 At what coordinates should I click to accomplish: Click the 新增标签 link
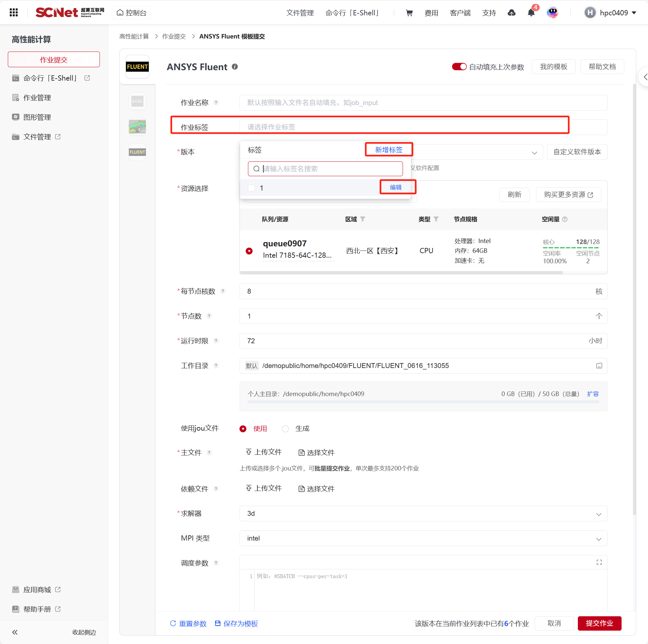(389, 150)
